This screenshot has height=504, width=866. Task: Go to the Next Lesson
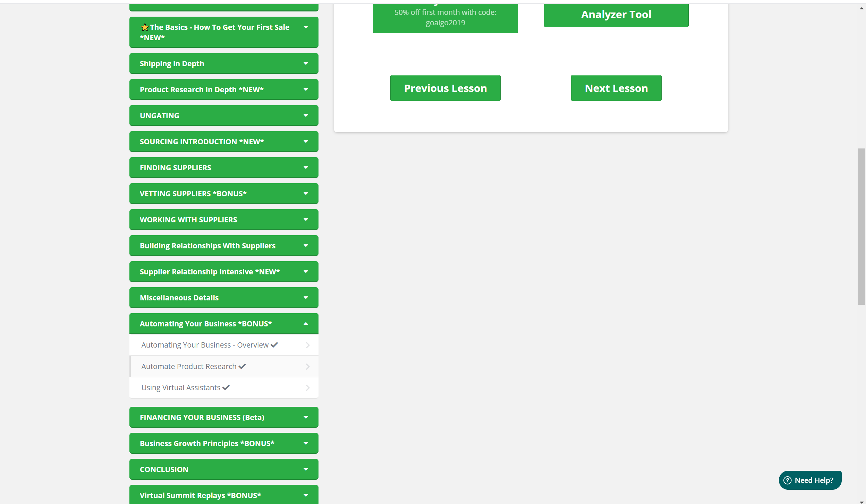616,88
